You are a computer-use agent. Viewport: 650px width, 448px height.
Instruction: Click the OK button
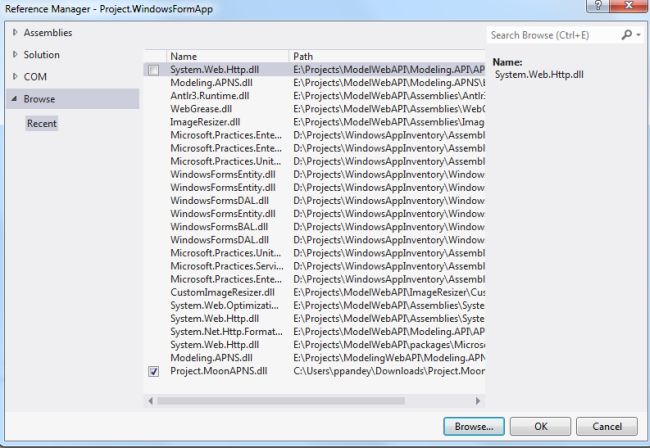[541, 426]
